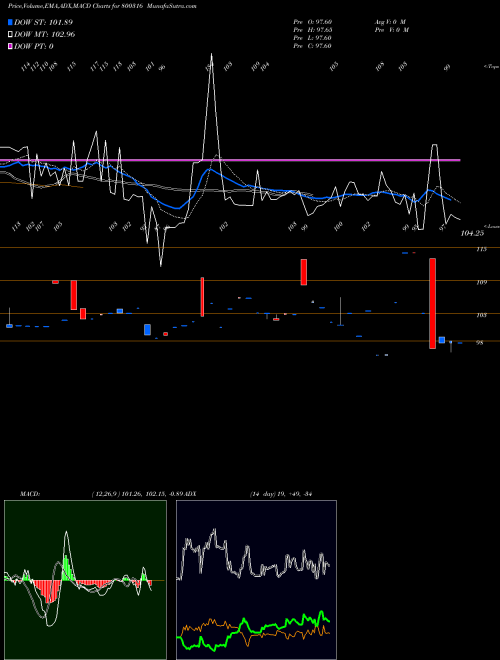This screenshot has height=660, width=500.
Task: Select the "DOW PT: 0" legend text
Action: [x=33, y=47]
